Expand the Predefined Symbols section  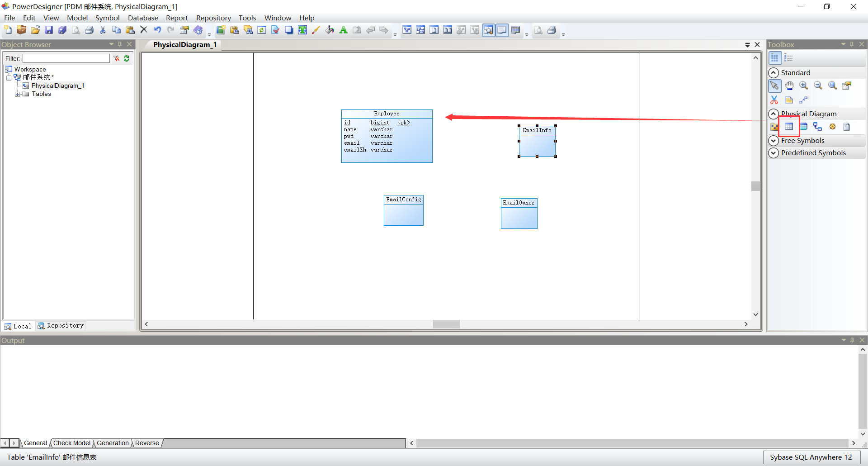click(774, 153)
